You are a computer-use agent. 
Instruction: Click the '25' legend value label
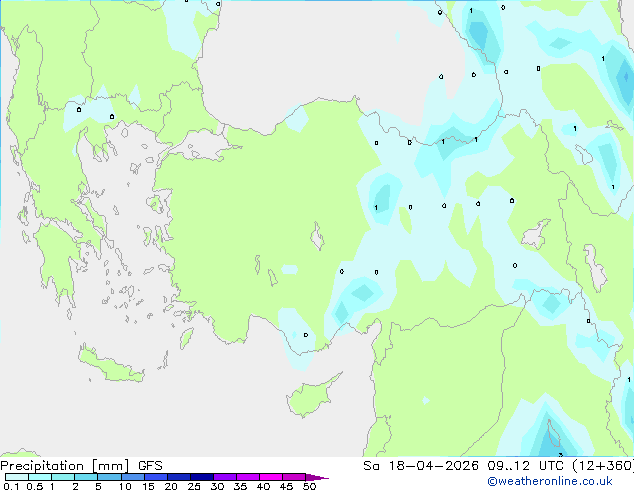[194, 486]
